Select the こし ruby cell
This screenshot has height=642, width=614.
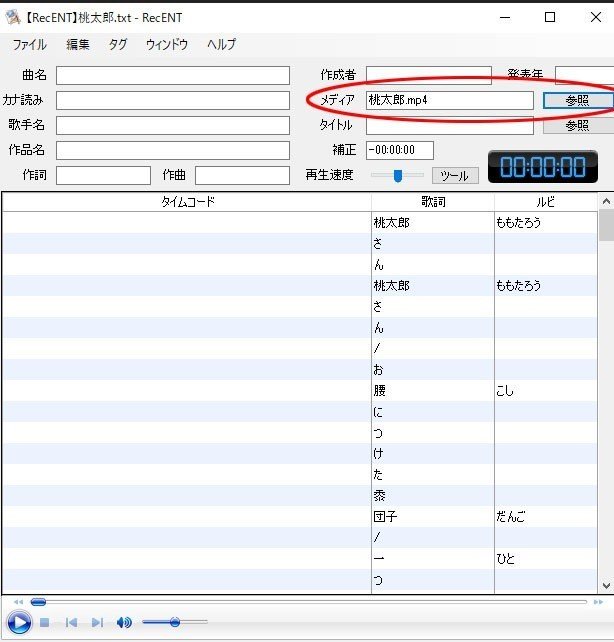tap(546, 391)
